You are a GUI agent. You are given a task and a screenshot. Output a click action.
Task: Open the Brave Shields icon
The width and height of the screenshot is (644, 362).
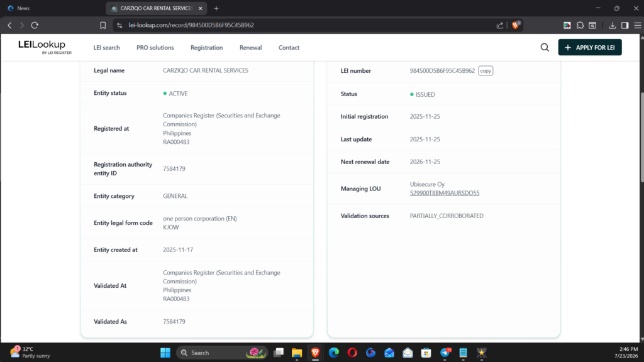click(516, 25)
